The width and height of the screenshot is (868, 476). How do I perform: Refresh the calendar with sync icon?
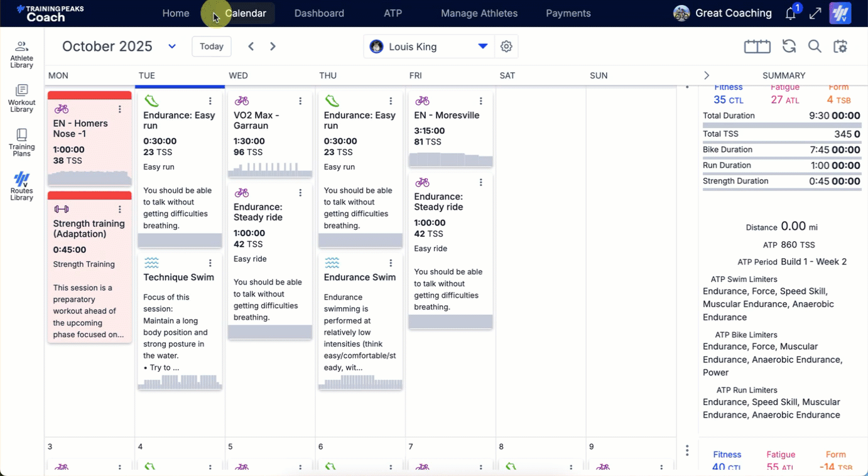click(789, 46)
